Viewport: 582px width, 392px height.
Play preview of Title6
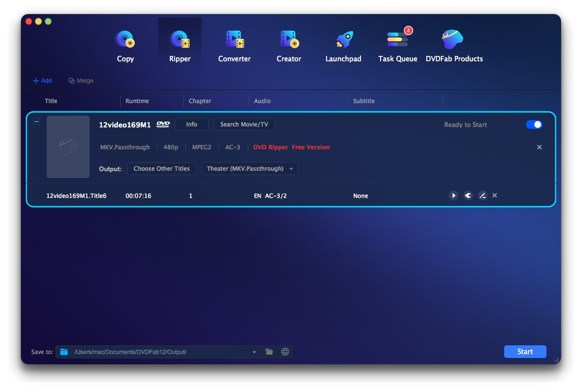pyautogui.click(x=454, y=196)
